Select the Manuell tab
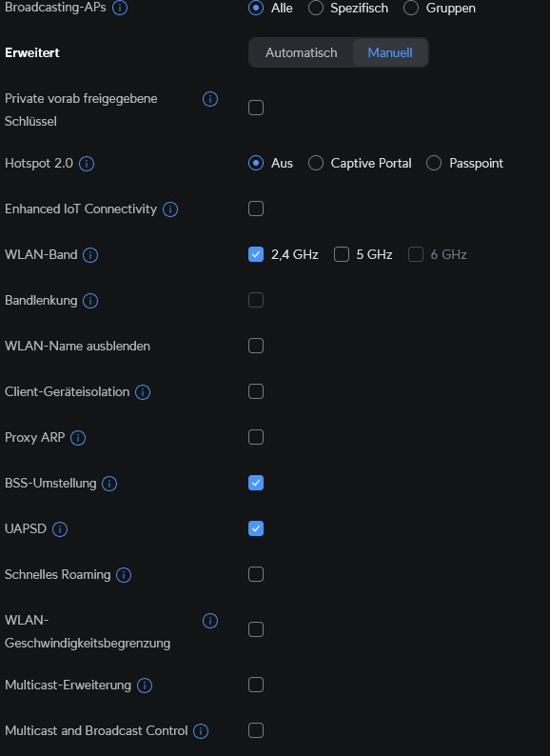The height and width of the screenshot is (756, 550). [390, 52]
